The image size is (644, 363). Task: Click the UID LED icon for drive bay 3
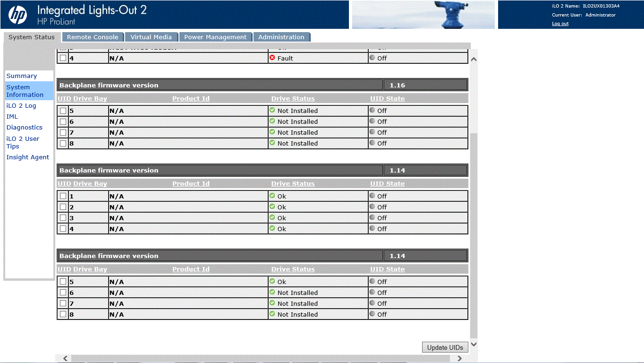click(373, 217)
